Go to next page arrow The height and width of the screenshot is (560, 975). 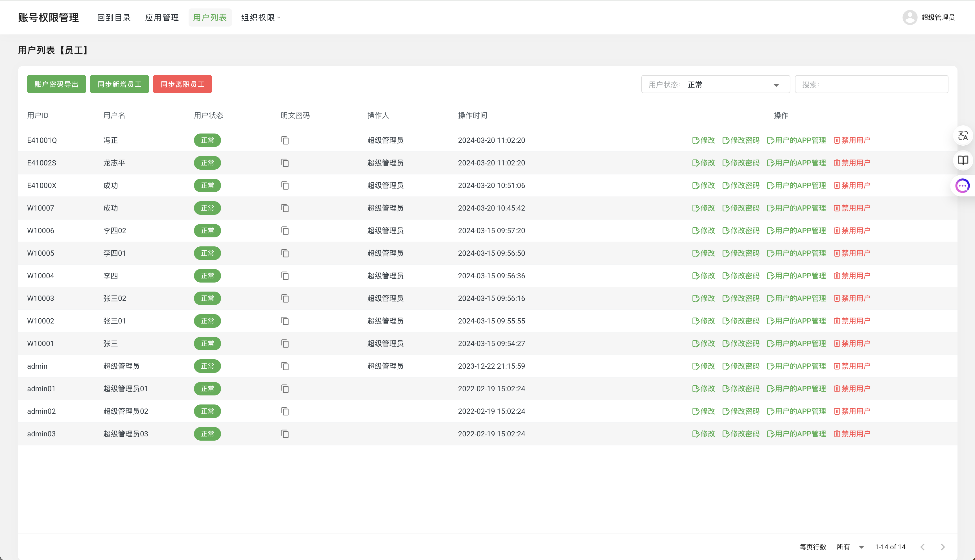point(943,547)
